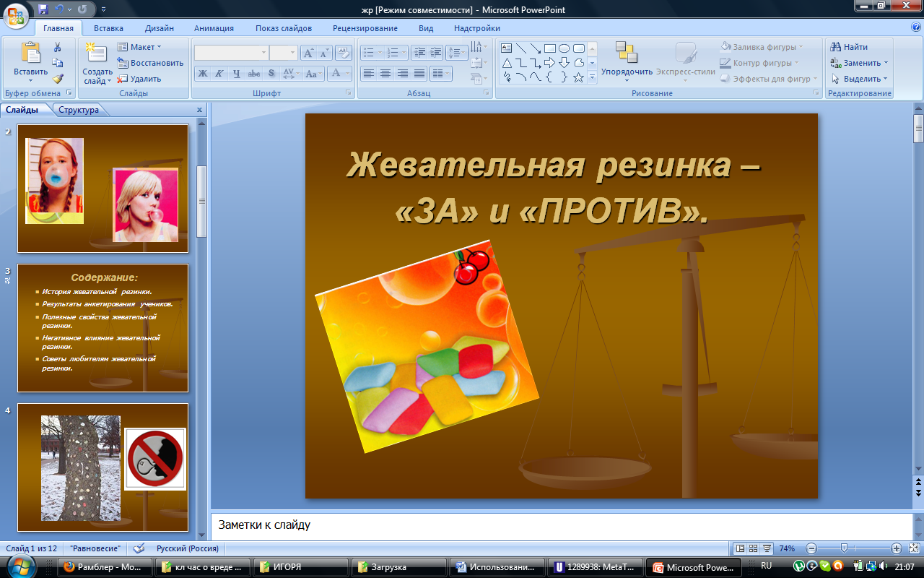Select the rectangle shape

point(550,48)
